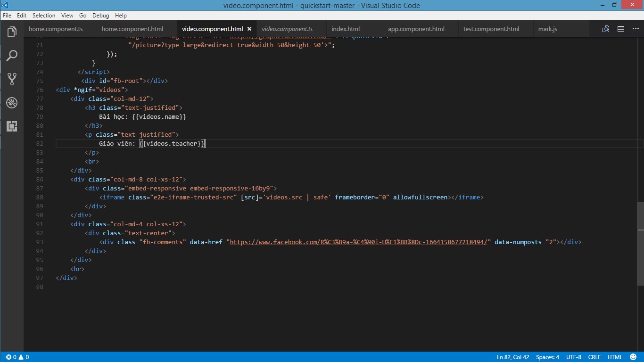Change indentation via Spaces: 4
Screen dimensions: 644x362
tap(547, 357)
